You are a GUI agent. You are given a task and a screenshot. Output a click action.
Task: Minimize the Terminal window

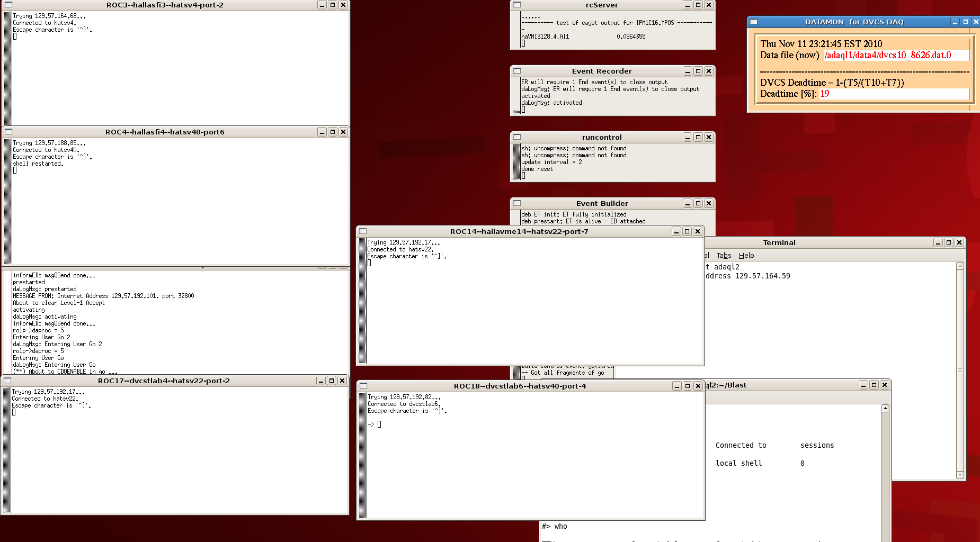click(x=938, y=242)
